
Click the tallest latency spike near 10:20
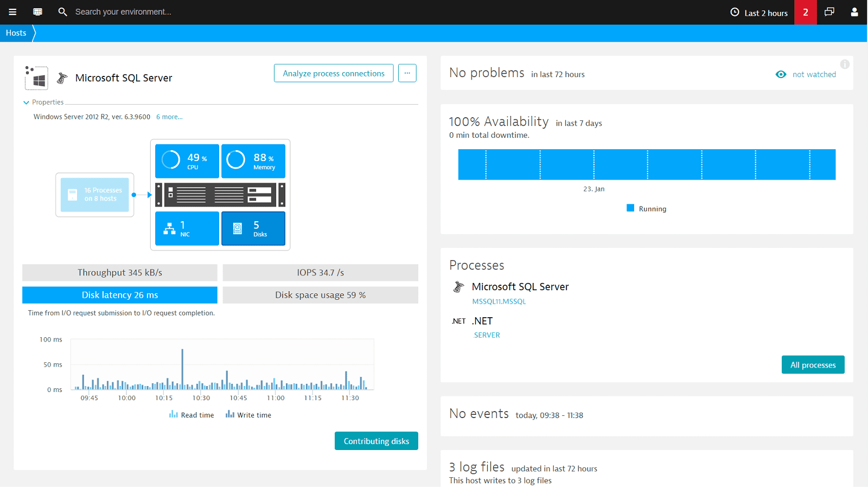pos(182,369)
